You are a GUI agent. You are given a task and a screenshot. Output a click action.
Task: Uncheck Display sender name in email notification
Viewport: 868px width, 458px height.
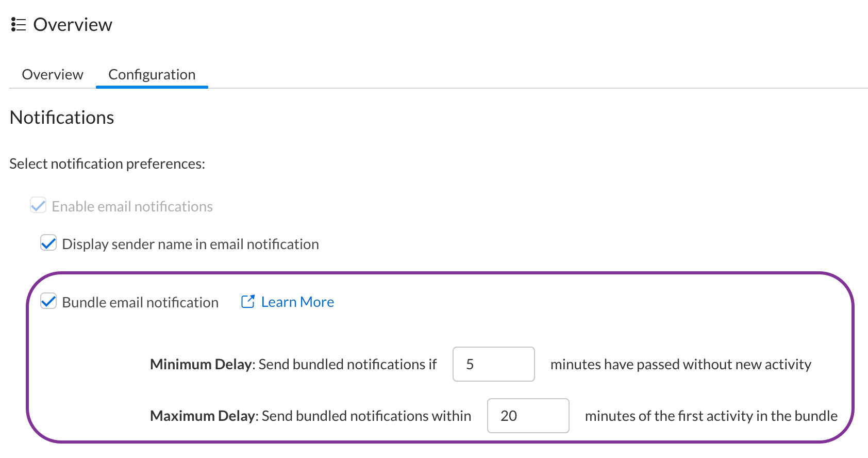coord(48,243)
